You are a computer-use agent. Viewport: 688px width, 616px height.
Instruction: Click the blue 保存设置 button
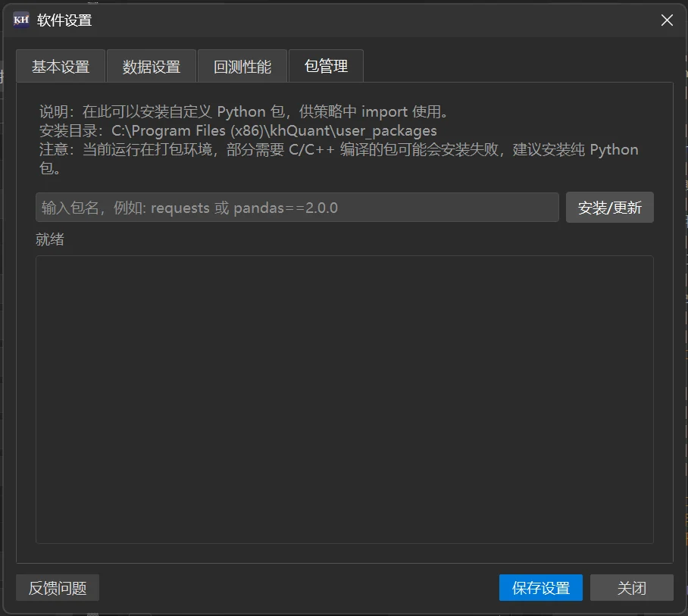(540, 588)
